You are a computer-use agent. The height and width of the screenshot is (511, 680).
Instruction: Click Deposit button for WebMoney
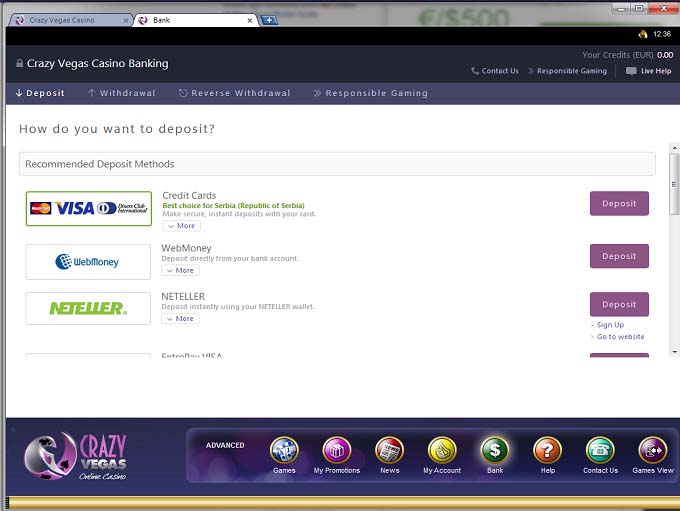click(x=619, y=256)
